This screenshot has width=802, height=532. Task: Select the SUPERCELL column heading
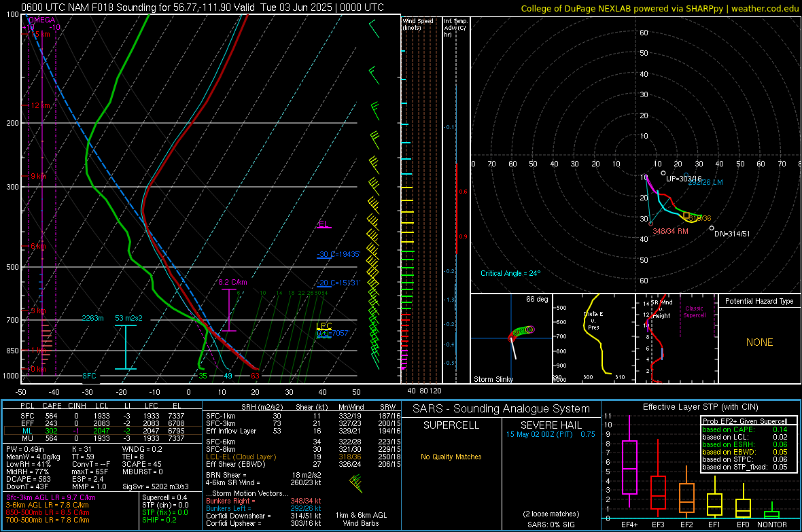[x=451, y=425]
